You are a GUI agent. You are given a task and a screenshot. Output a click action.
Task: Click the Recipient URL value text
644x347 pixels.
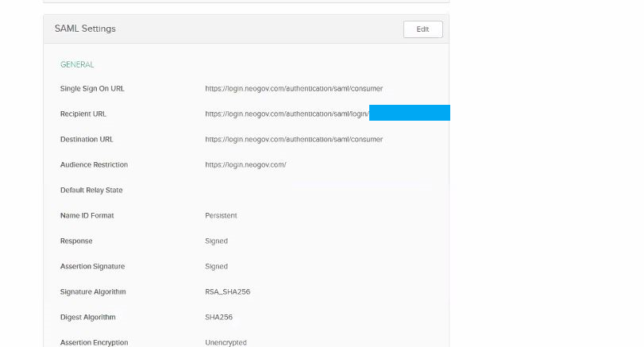(x=287, y=114)
